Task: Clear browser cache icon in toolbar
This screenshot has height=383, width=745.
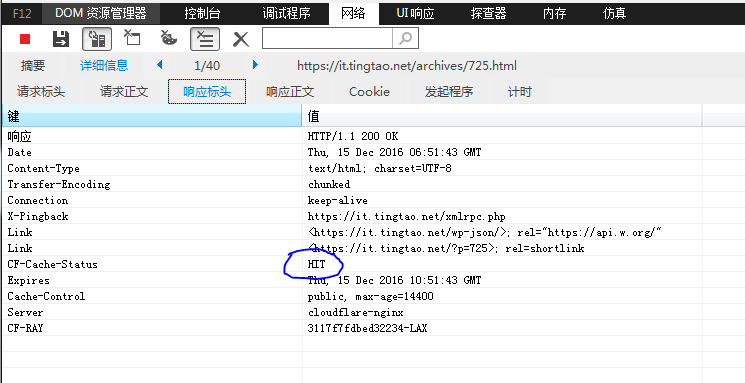Action: [132, 38]
